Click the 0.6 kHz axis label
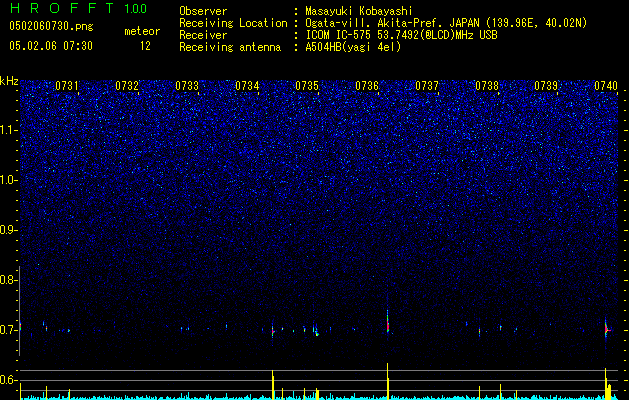Image resolution: width=629 pixels, height=400 pixels. tap(8, 380)
